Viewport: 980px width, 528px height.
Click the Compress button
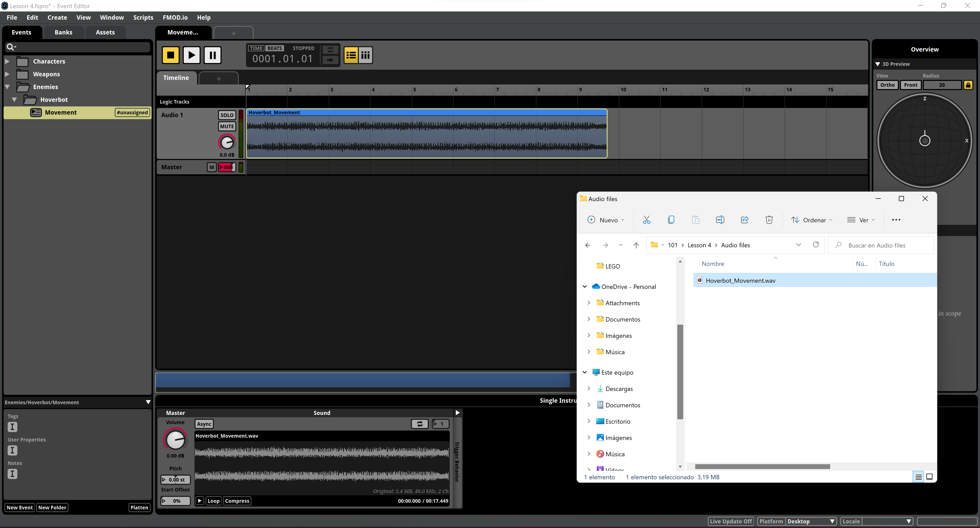pyautogui.click(x=237, y=501)
